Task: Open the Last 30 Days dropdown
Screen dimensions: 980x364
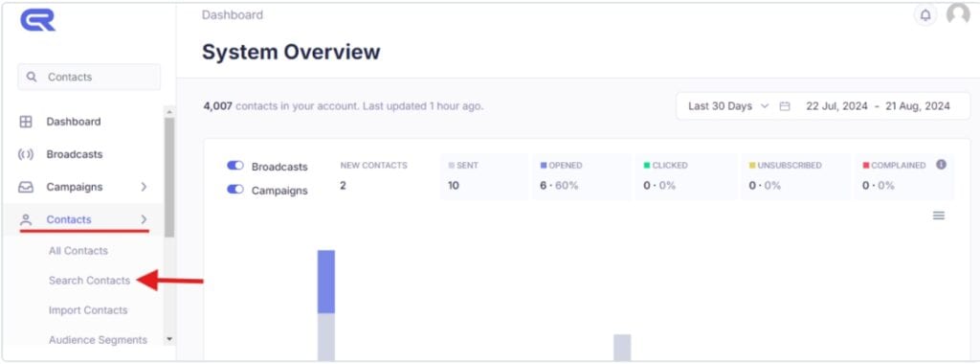Action: [x=728, y=106]
